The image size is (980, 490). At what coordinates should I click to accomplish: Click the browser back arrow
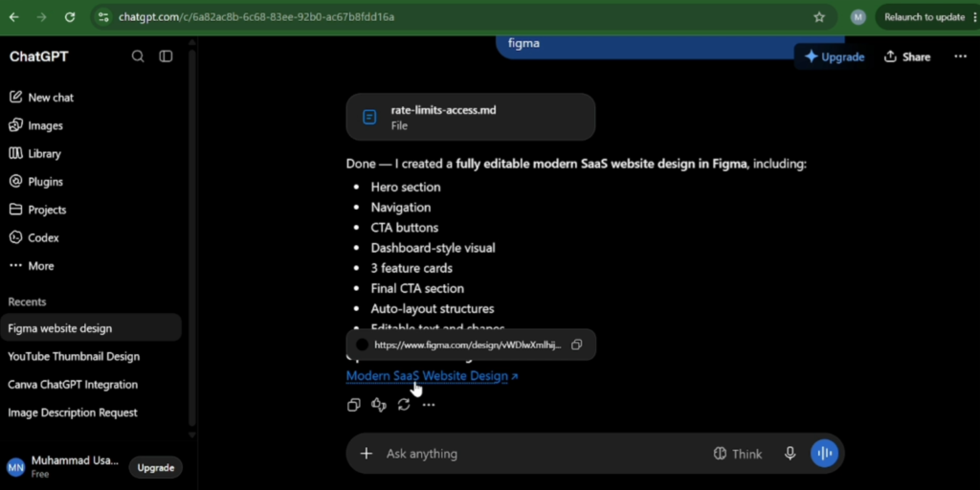click(13, 17)
